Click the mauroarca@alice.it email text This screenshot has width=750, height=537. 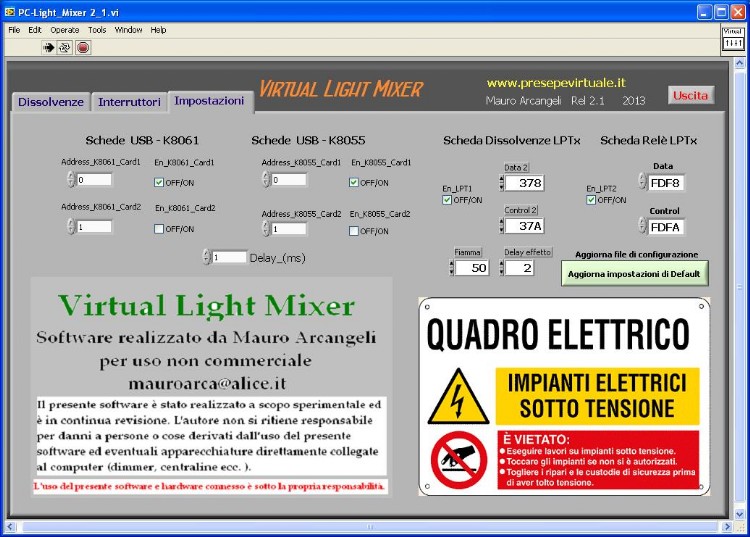point(207,384)
